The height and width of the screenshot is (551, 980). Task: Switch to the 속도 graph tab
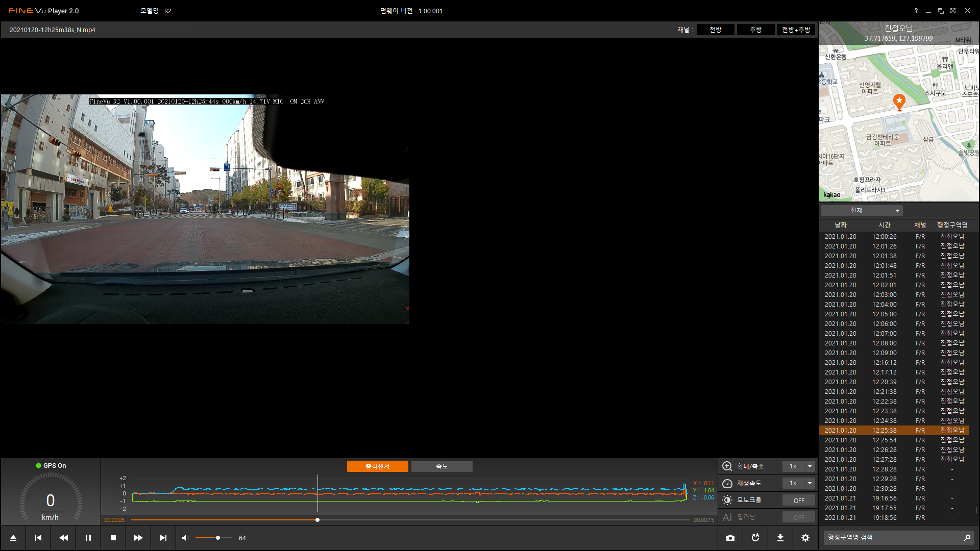[442, 466]
